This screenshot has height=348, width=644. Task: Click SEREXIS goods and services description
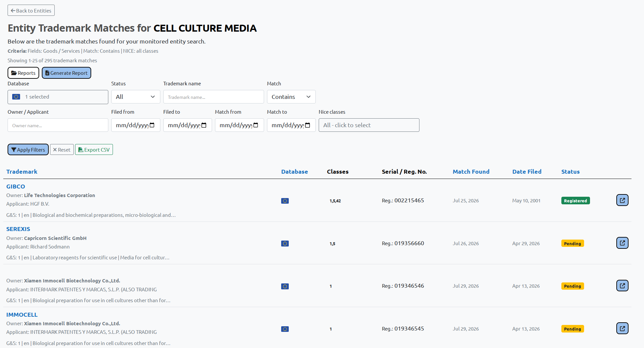[88, 258]
